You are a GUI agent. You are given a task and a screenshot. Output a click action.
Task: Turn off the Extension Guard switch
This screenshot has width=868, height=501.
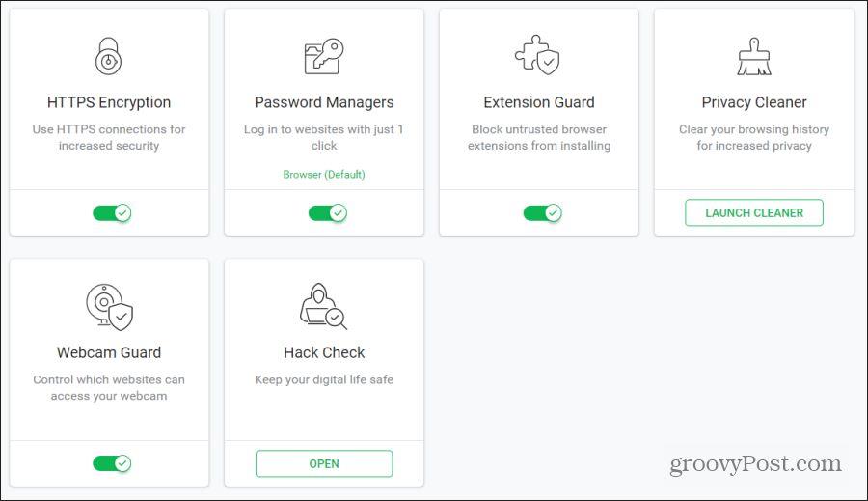542,212
